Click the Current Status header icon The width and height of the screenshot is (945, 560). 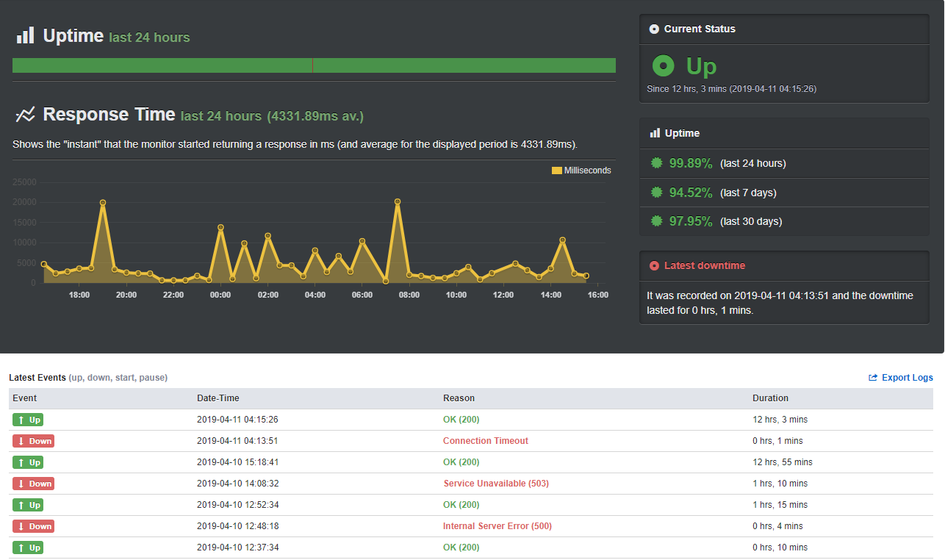pos(654,29)
